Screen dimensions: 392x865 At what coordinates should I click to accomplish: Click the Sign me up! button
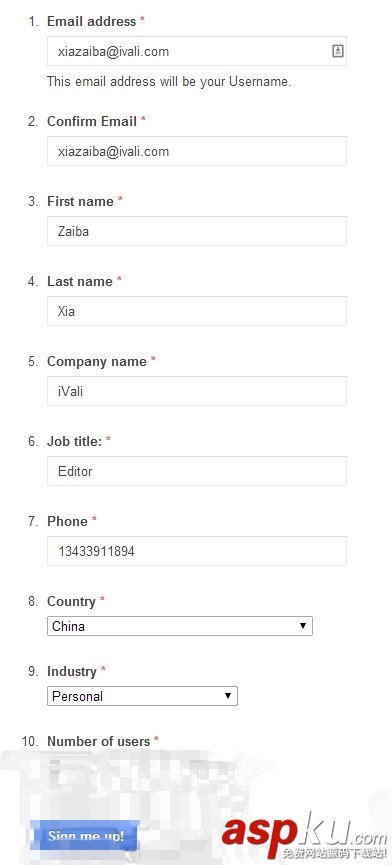pyautogui.click(x=84, y=835)
